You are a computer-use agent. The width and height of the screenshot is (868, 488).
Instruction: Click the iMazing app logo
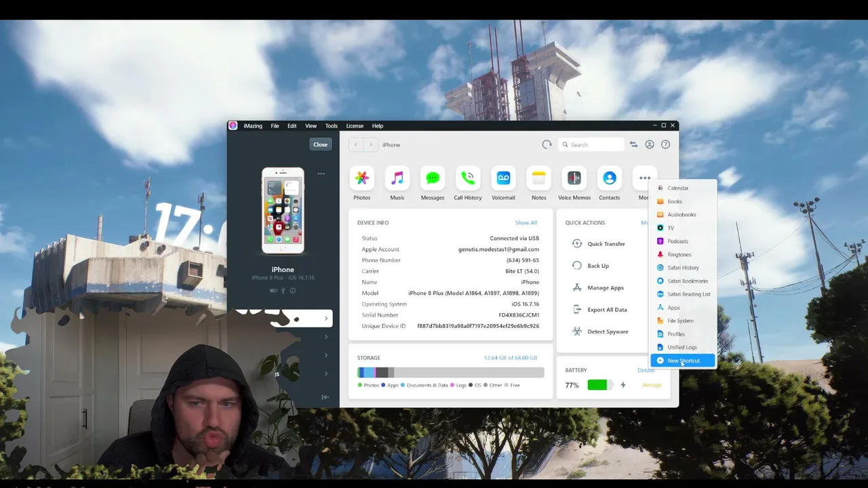233,125
